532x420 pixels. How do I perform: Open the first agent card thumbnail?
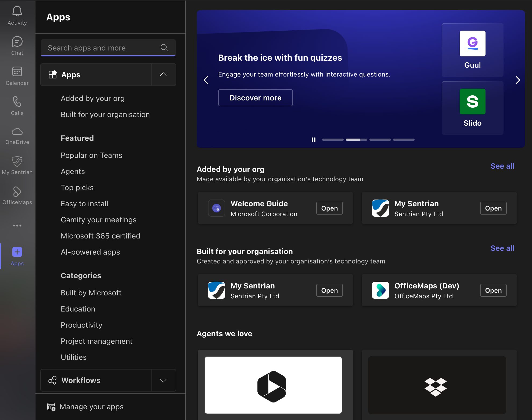[273, 385]
